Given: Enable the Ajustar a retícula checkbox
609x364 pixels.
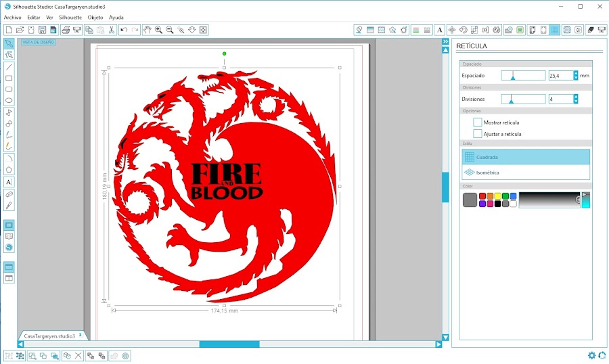Looking at the screenshot, I should coord(477,134).
